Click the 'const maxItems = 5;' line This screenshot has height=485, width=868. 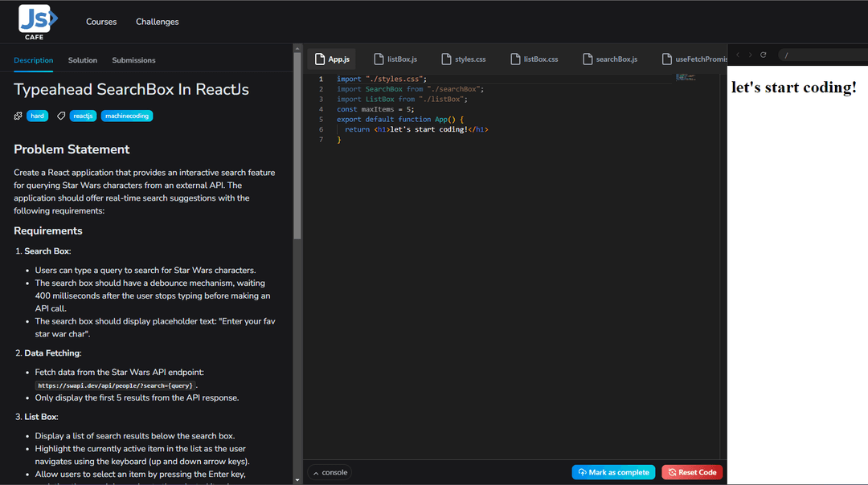tap(375, 109)
